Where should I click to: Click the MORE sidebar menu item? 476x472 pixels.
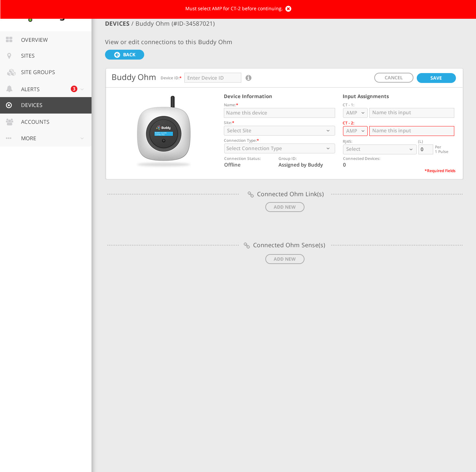46,138
